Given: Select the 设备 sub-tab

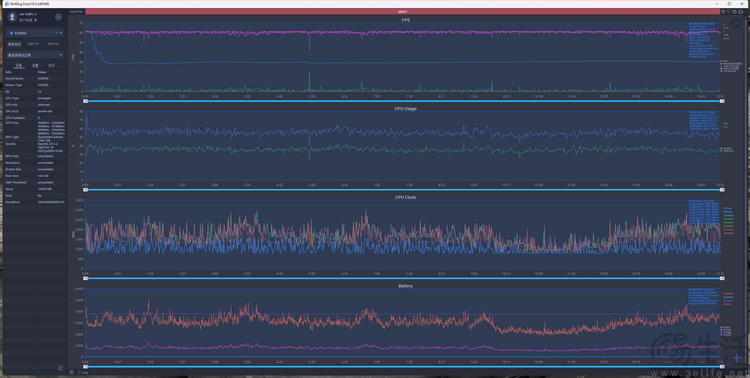Looking at the screenshot, I should 19,65.
